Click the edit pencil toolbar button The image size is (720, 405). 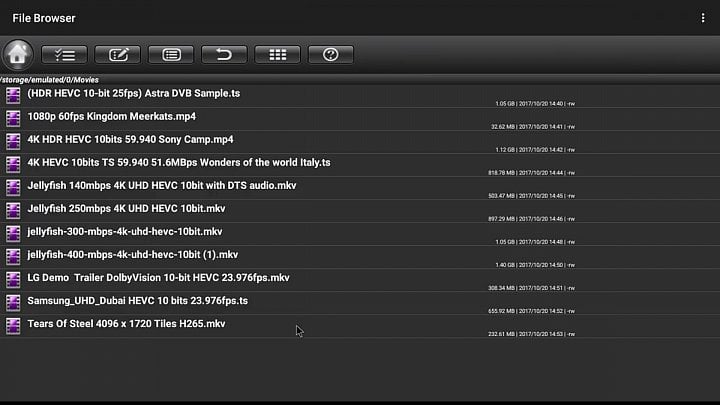pos(118,55)
